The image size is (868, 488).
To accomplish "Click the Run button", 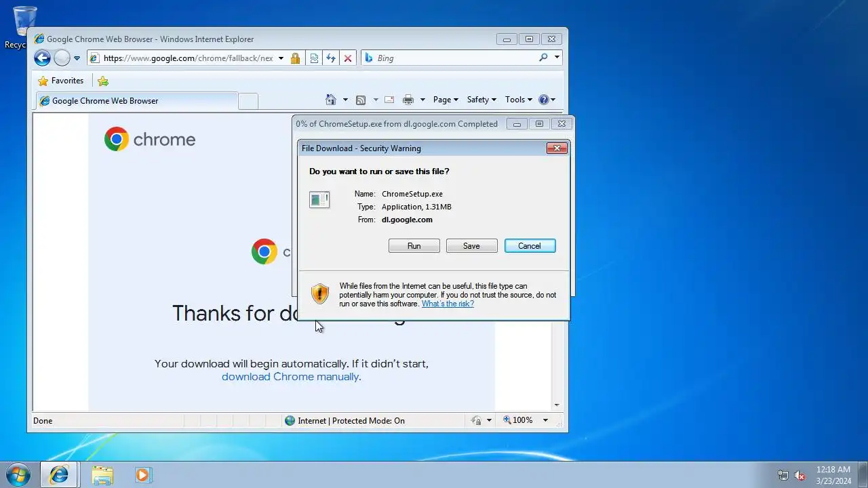I will tap(414, 246).
